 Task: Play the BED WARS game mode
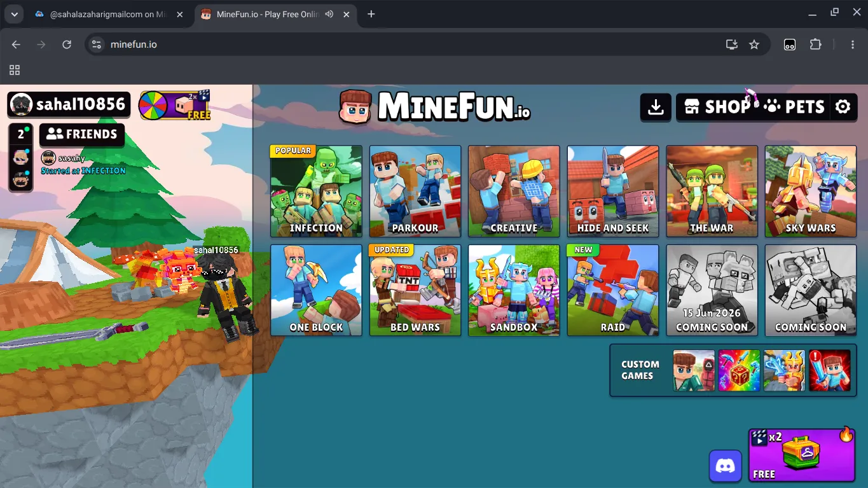pos(415,290)
